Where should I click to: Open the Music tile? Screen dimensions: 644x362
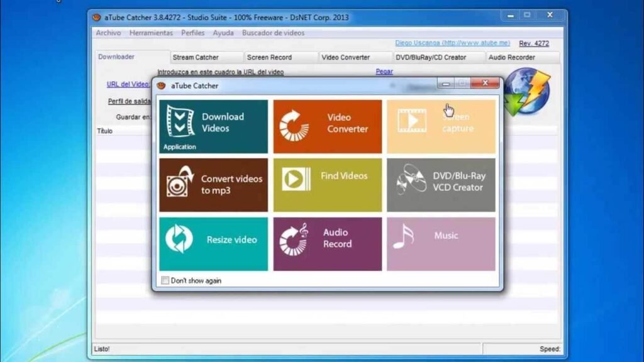[x=441, y=244]
